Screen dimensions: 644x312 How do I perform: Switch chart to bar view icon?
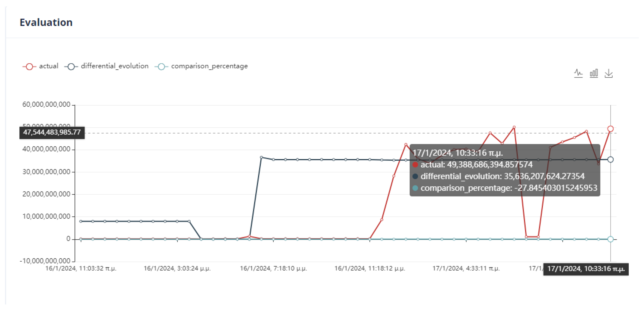594,73
